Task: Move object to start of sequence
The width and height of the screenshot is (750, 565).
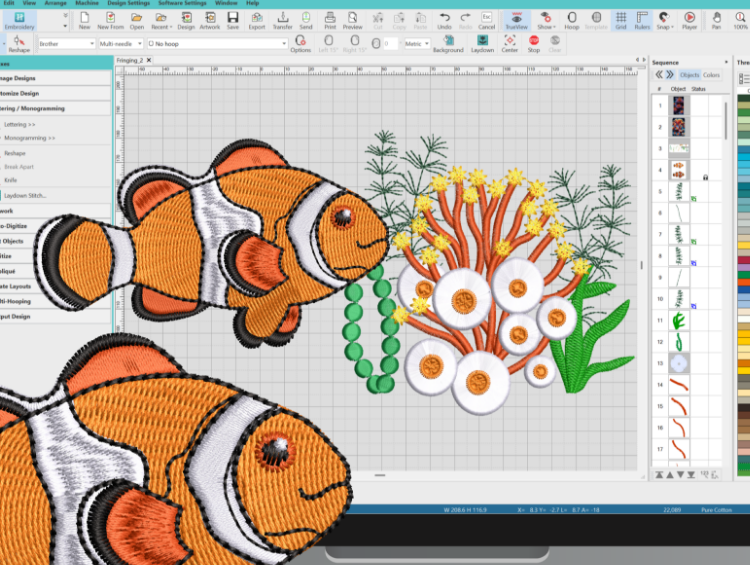Action: click(x=659, y=475)
